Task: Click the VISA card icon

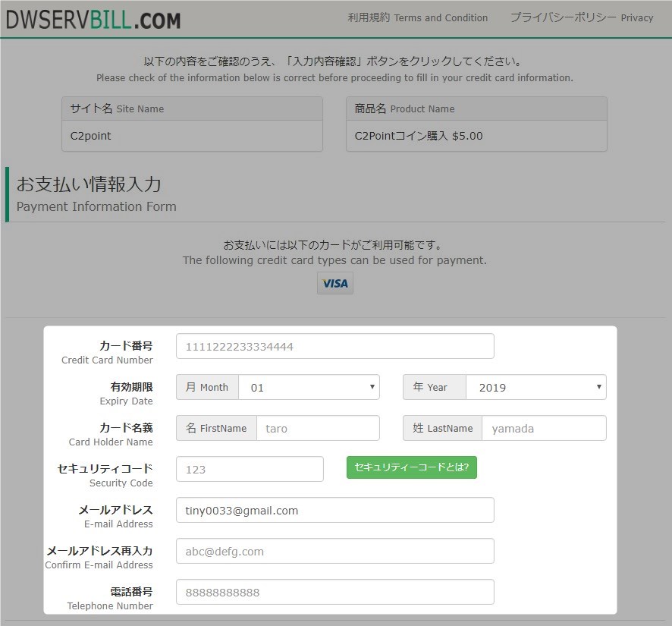Action: (x=334, y=283)
